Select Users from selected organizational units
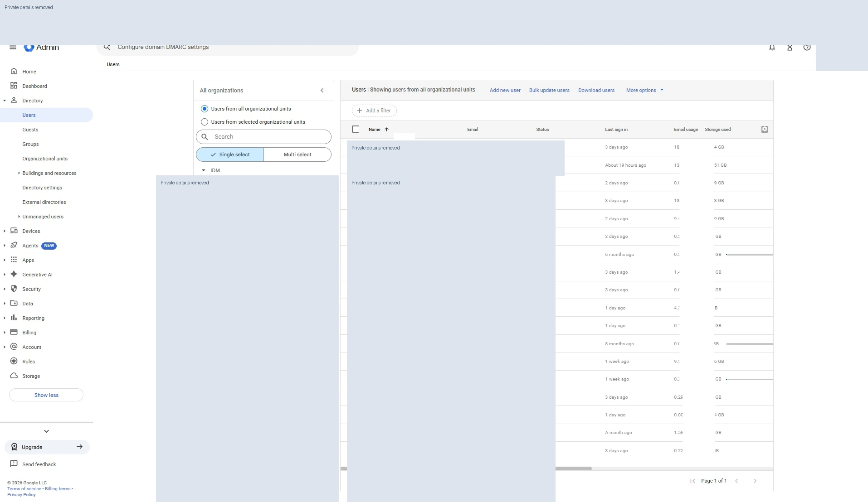The width and height of the screenshot is (868, 502). tap(205, 122)
